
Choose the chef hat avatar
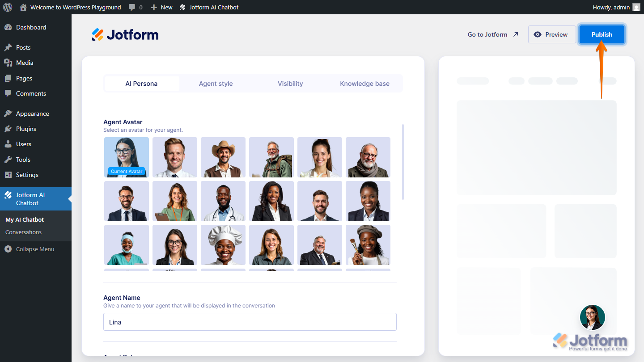[223, 245]
